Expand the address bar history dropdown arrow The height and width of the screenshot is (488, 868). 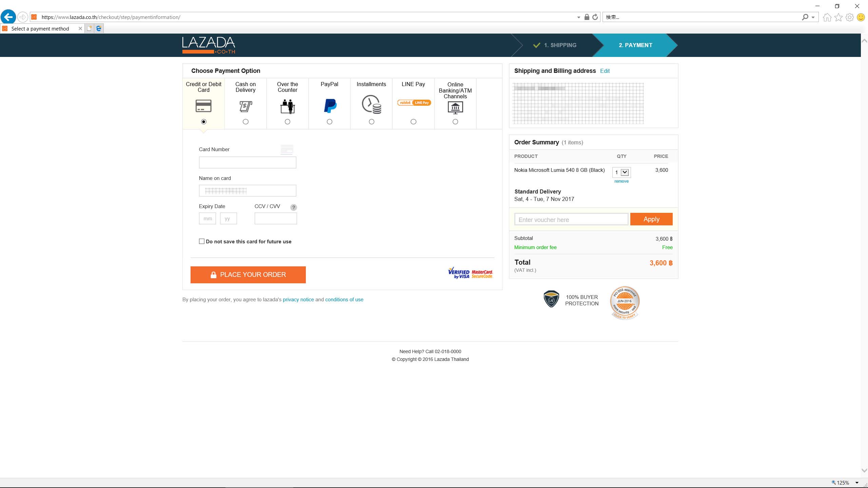pyautogui.click(x=578, y=17)
